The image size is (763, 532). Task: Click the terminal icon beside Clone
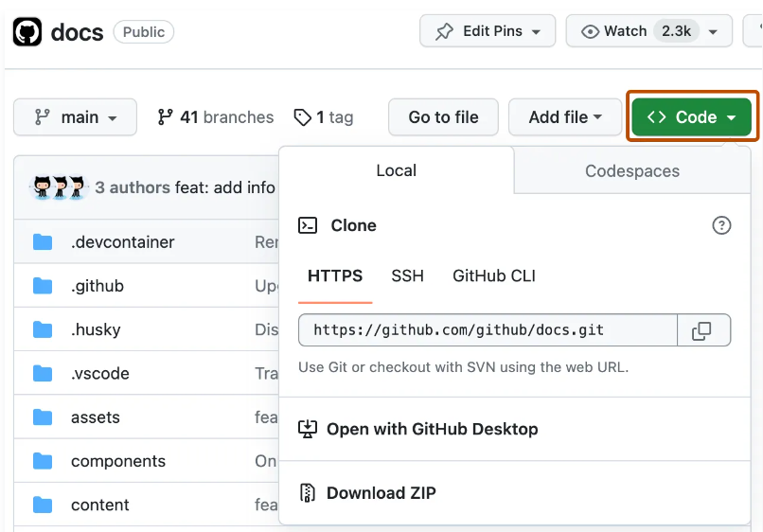tap(308, 225)
